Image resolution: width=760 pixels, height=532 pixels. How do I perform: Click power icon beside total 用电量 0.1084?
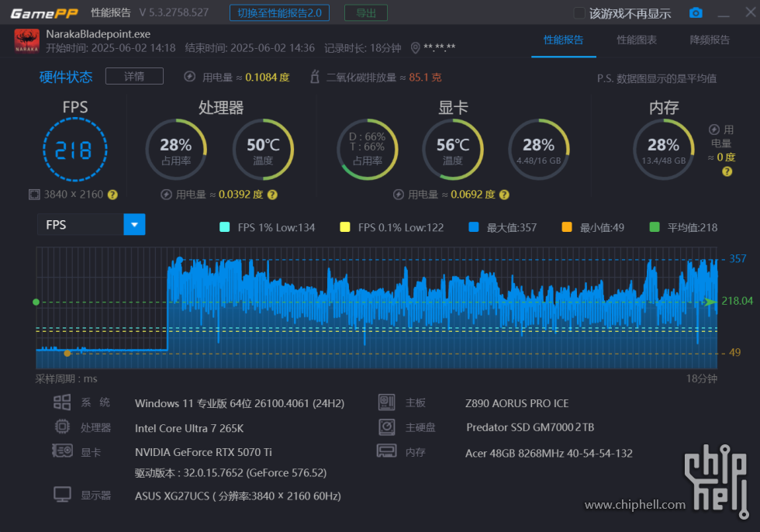pos(189,77)
